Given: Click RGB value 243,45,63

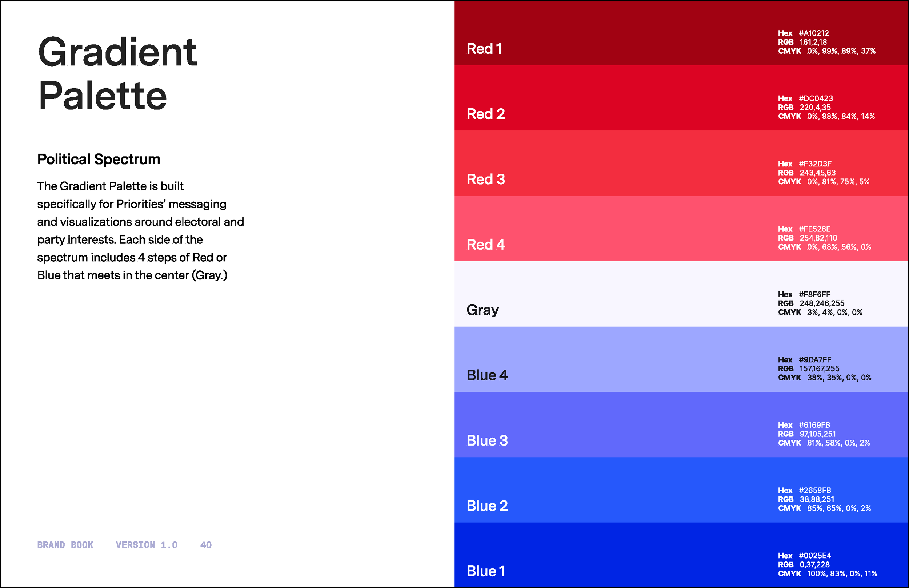Looking at the screenshot, I should pyautogui.click(x=818, y=173).
